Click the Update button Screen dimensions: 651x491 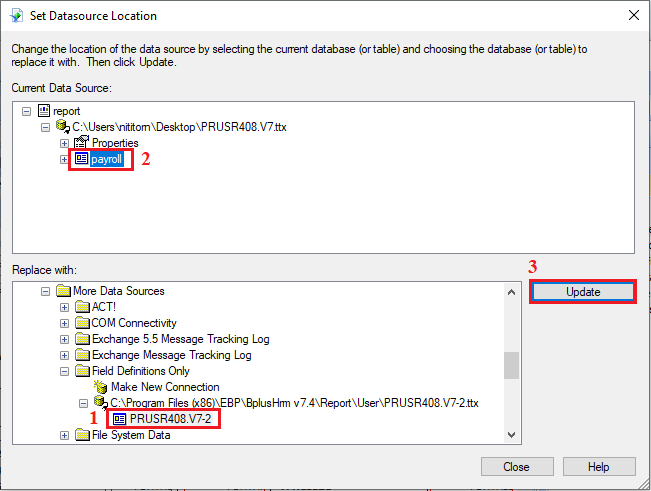click(x=583, y=291)
